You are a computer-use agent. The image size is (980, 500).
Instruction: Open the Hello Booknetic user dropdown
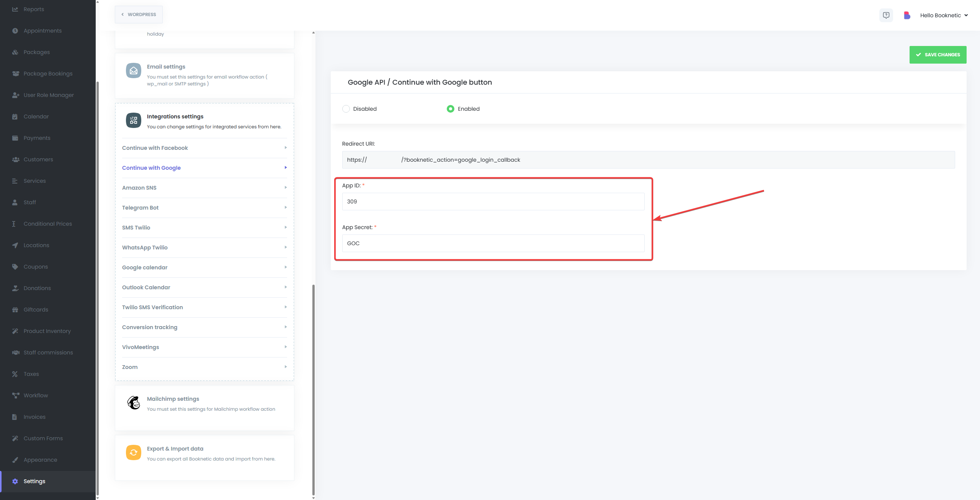click(x=944, y=15)
